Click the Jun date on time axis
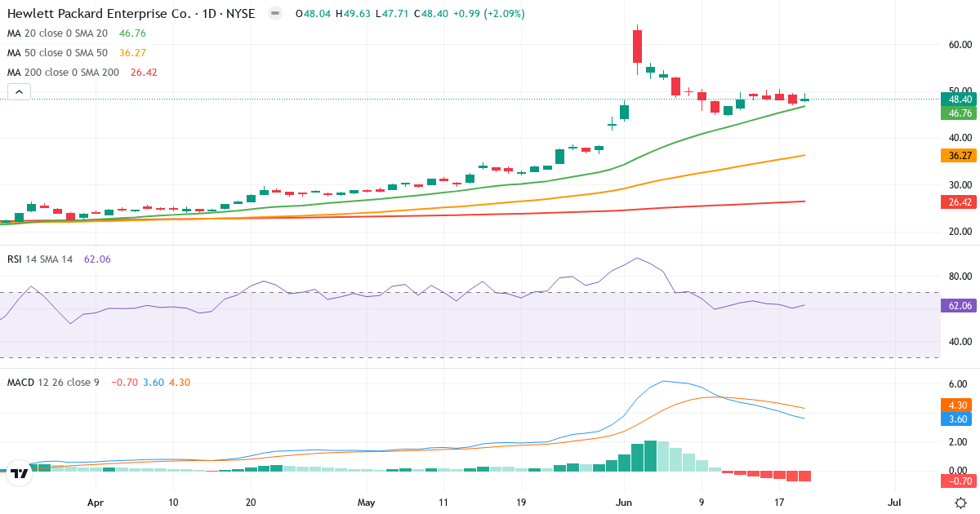 (x=624, y=503)
